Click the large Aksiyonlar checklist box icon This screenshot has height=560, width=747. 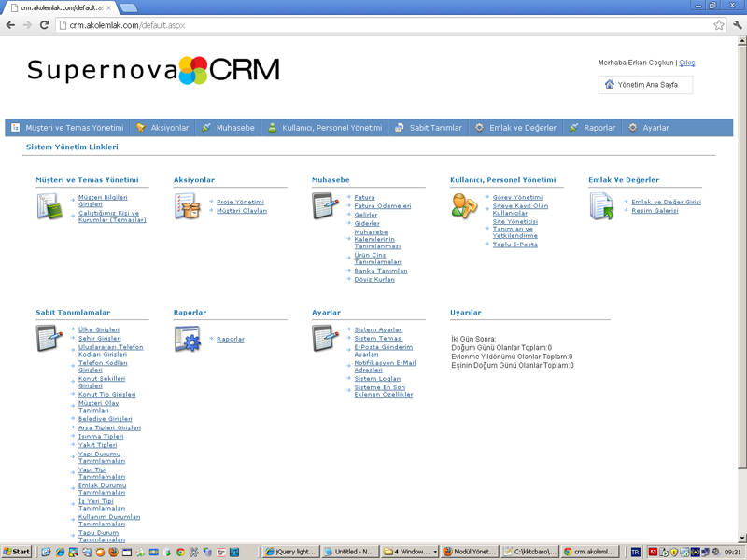188,205
